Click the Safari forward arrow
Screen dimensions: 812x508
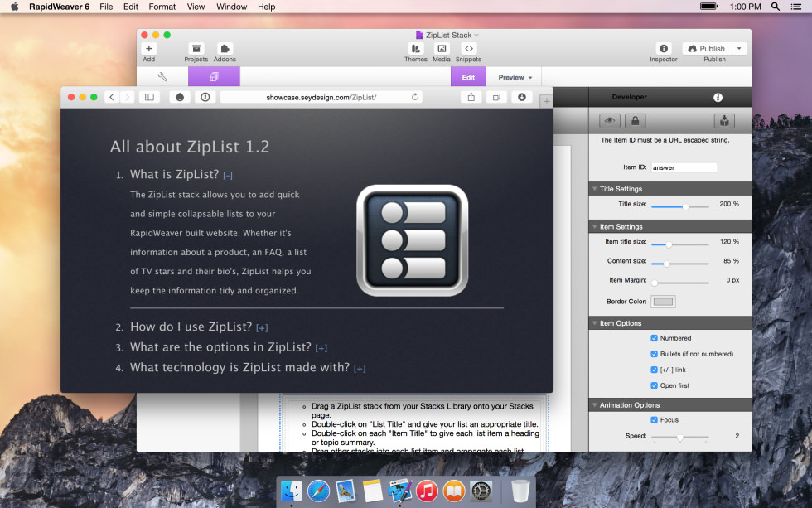click(127, 97)
